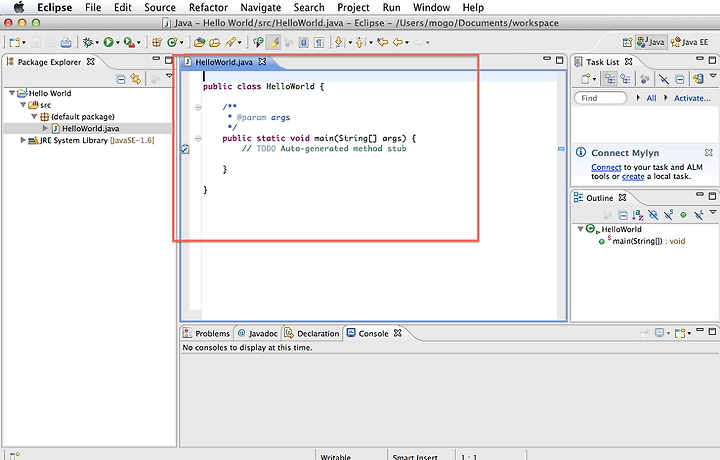This screenshot has width=720, height=460.
Task: Switch to the Java EE perspective
Action: pyautogui.click(x=690, y=42)
